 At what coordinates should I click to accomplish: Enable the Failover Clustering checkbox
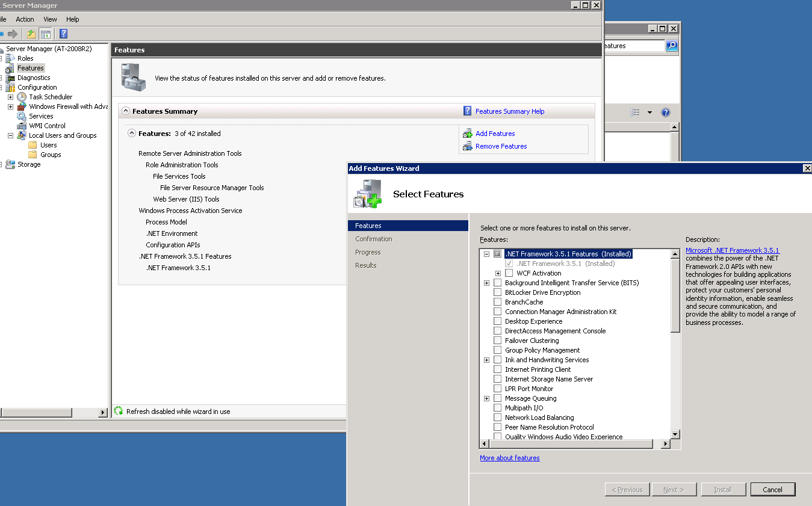point(497,341)
